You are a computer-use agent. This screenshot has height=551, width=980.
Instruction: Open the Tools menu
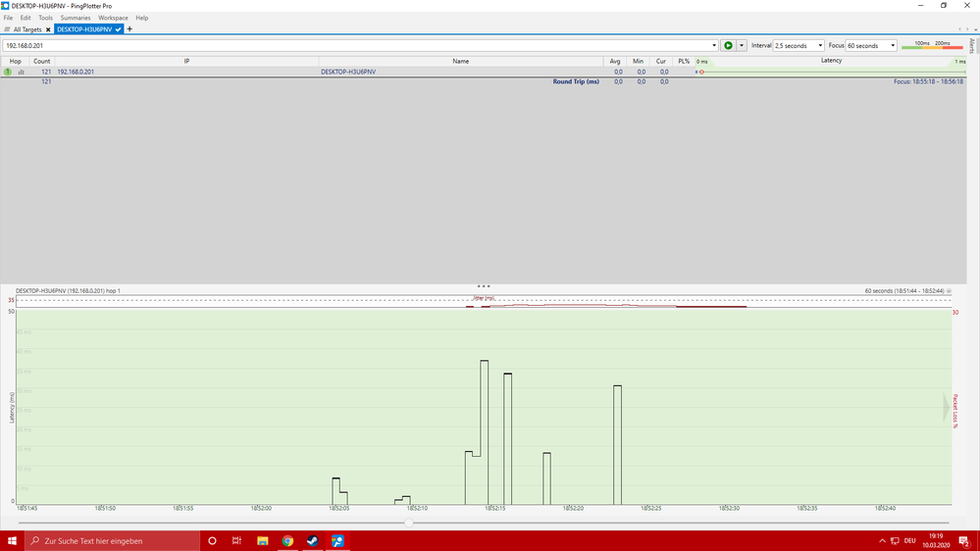pyautogui.click(x=46, y=18)
